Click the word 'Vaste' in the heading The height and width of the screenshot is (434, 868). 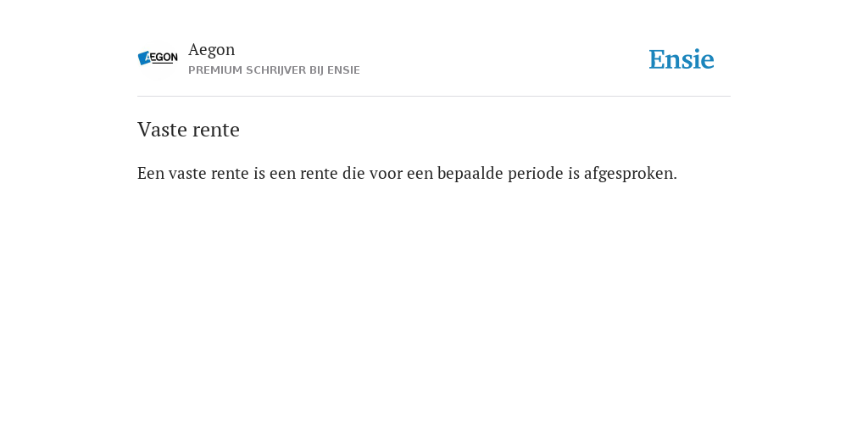tap(162, 130)
